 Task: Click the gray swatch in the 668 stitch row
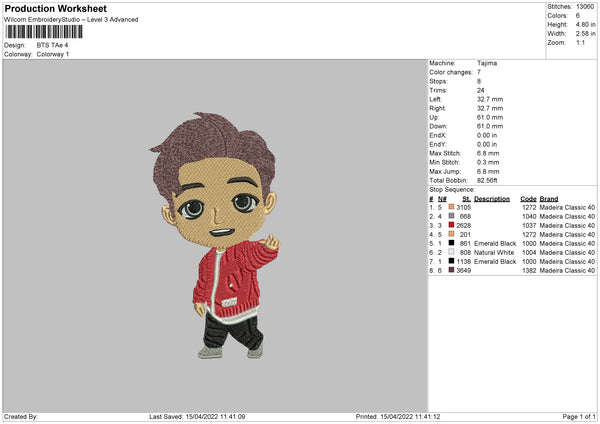click(x=452, y=216)
